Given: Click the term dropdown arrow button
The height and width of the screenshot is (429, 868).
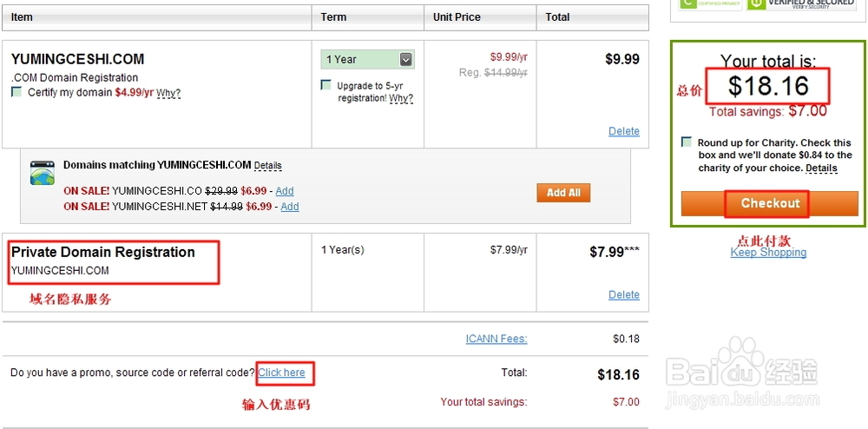Looking at the screenshot, I should point(405,59).
